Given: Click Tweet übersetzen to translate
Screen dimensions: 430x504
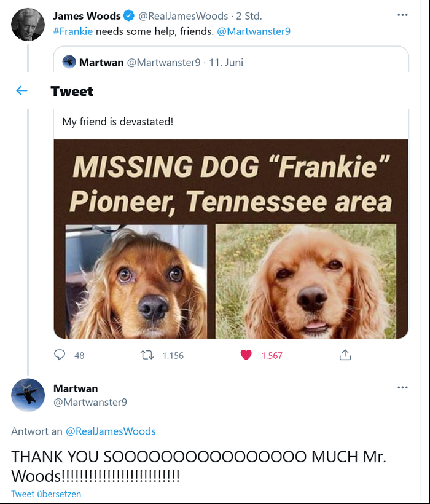Looking at the screenshot, I should tap(46, 494).
